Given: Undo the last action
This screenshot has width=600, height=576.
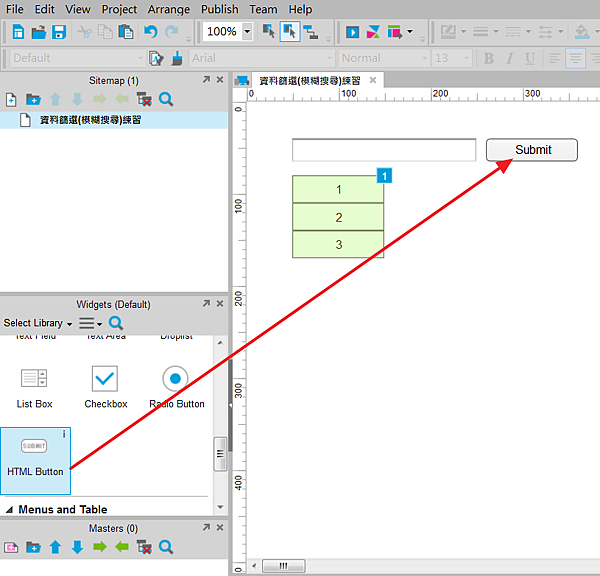Looking at the screenshot, I should tap(150, 32).
